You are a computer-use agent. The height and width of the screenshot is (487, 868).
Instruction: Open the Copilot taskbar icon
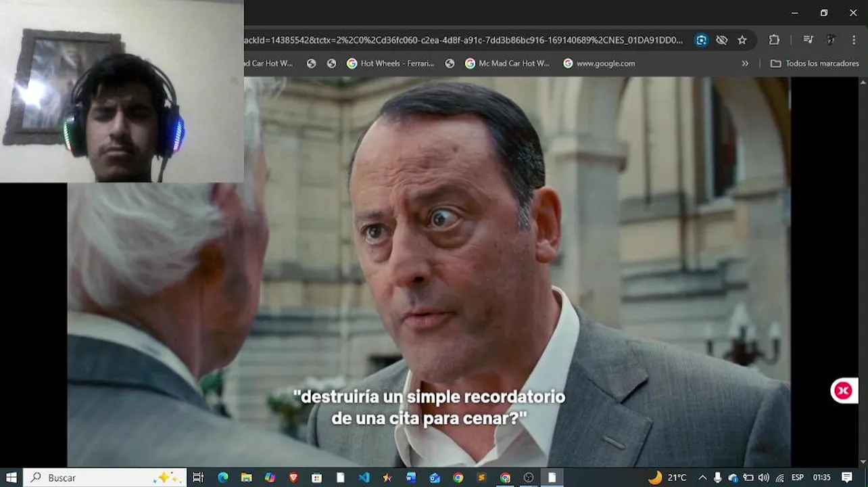(x=270, y=478)
